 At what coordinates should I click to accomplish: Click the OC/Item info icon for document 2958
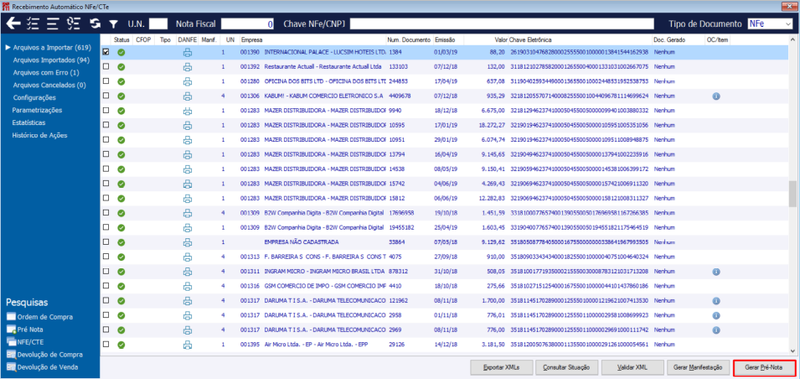pos(716,315)
